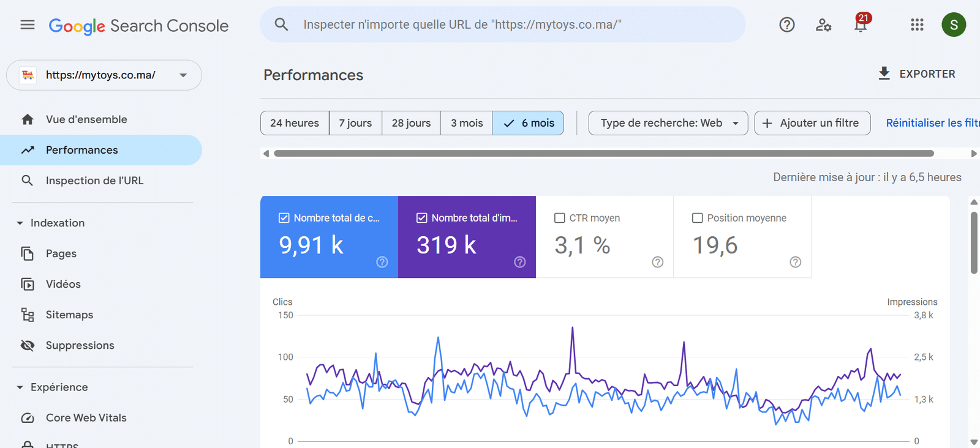This screenshot has height=448, width=980.
Task: Click the Sitemaps tree icon
Action: (x=28, y=315)
